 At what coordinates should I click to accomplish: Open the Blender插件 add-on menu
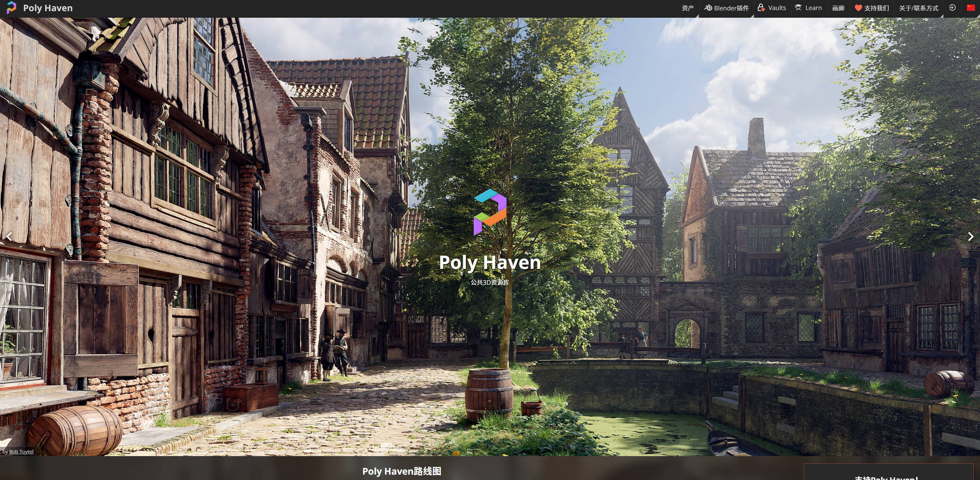[x=726, y=8]
